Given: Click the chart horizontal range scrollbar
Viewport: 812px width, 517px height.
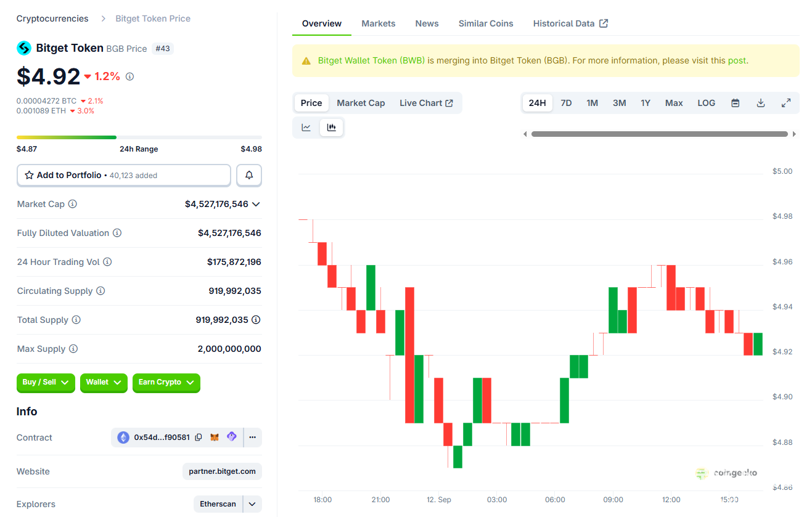Looking at the screenshot, I should coord(659,134).
